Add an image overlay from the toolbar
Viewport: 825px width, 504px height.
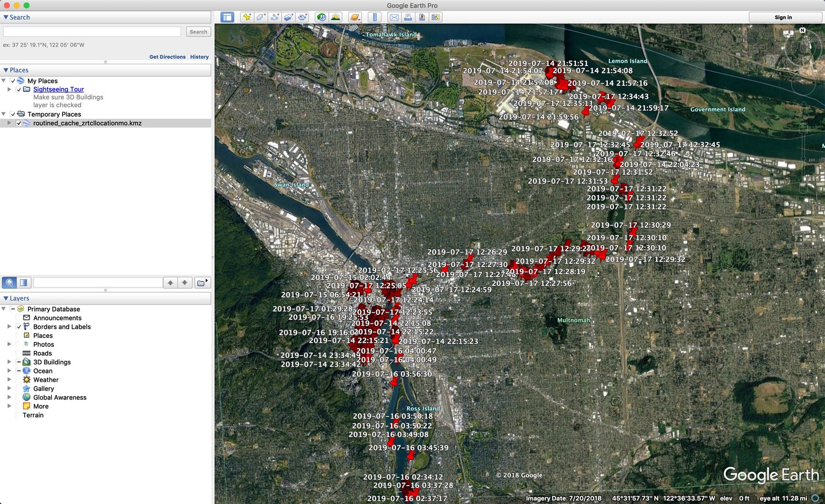pyautogui.click(x=288, y=17)
